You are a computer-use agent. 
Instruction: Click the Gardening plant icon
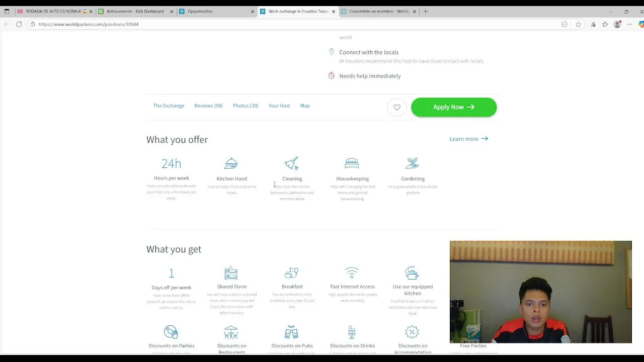(412, 163)
